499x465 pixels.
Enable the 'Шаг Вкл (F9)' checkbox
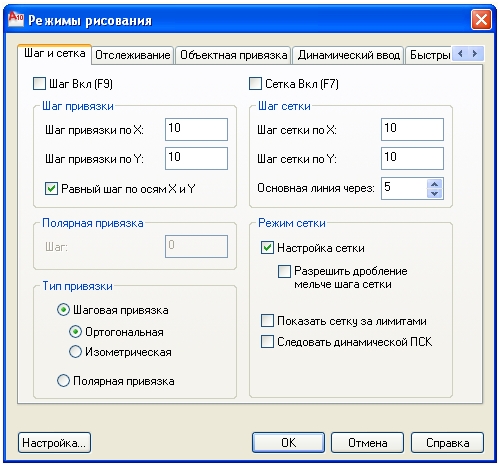(39, 83)
